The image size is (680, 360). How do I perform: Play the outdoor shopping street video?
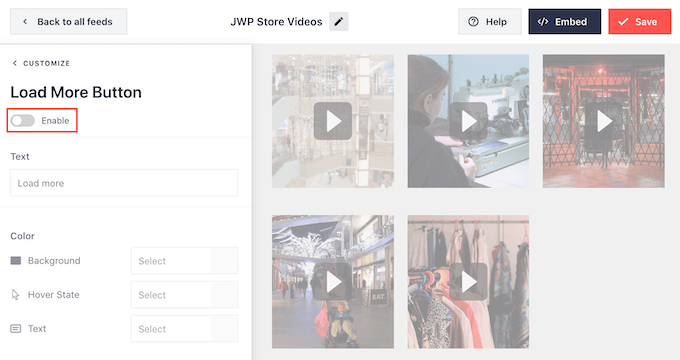[333, 282]
